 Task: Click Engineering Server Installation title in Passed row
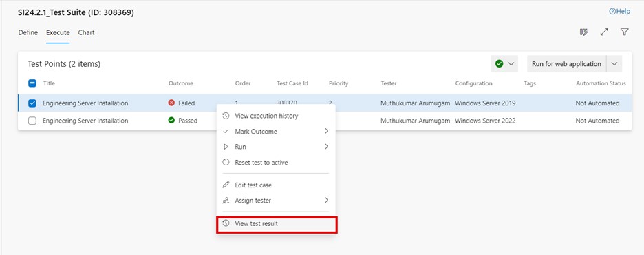[x=85, y=121]
